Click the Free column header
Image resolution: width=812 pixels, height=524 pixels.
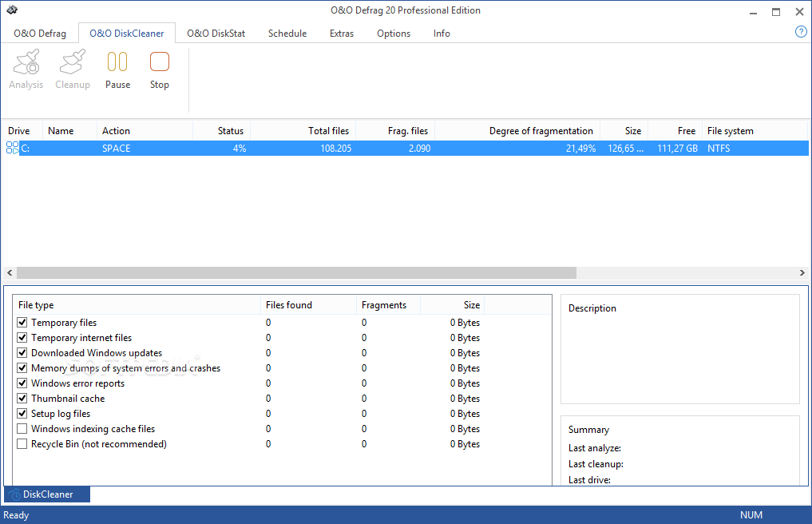tap(675, 131)
